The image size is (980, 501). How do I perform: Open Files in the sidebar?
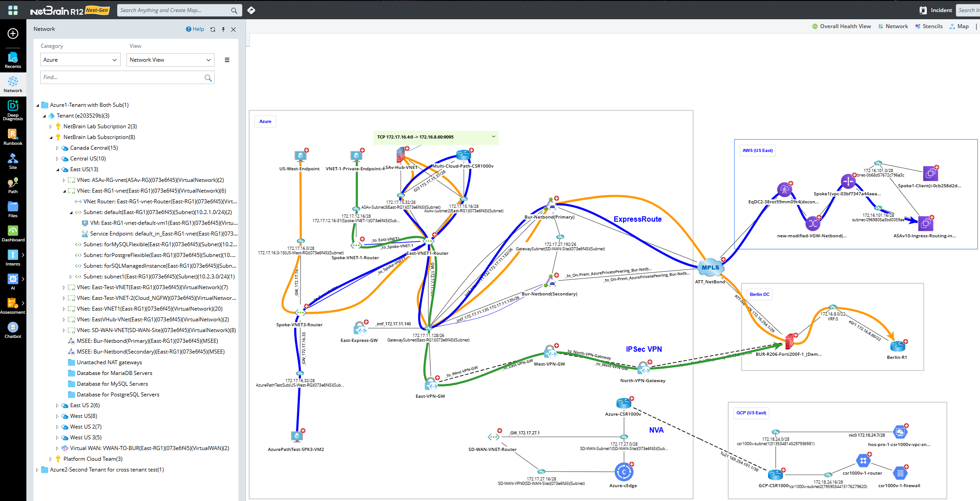click(13, 209)
